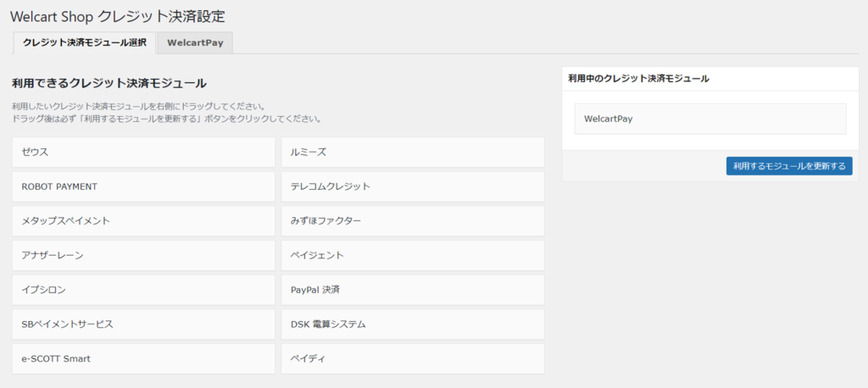Viewport: 868px width, 388px height.
Task: Select the PayPal 決済 module
Action: (412, 290)
